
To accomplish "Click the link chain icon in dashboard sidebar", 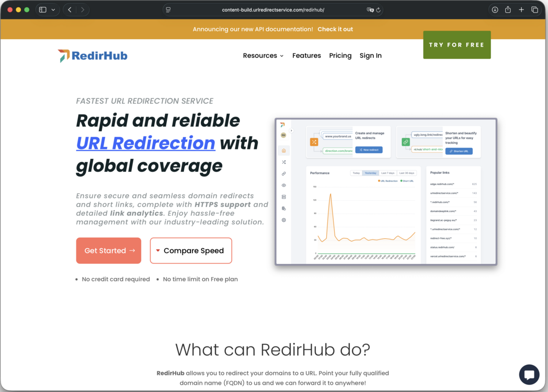I will coord(284,174).
